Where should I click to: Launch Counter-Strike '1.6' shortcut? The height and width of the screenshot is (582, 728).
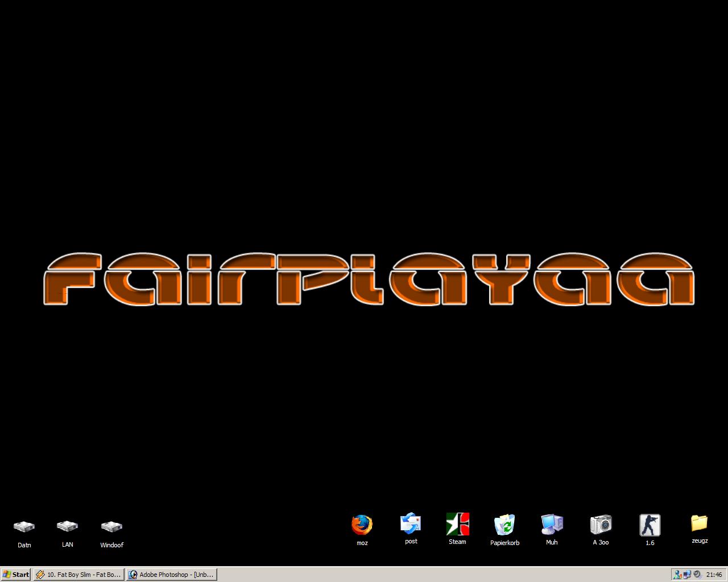(650, 525)
